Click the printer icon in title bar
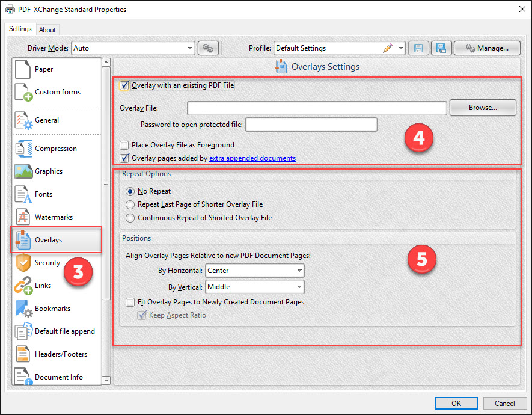This screenshot has width=532, height=415. tap(10, 10)
